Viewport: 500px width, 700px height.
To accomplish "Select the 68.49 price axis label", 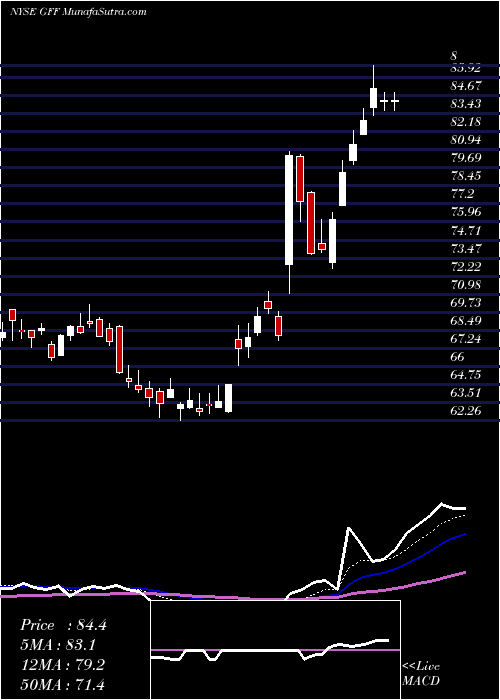I will [x=466, y=321].
